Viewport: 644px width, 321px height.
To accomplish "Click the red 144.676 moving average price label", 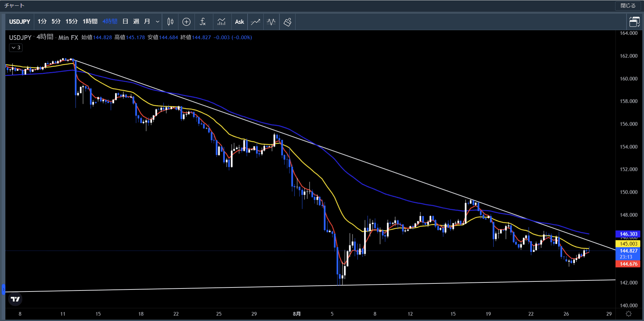I will click(628, 264).
